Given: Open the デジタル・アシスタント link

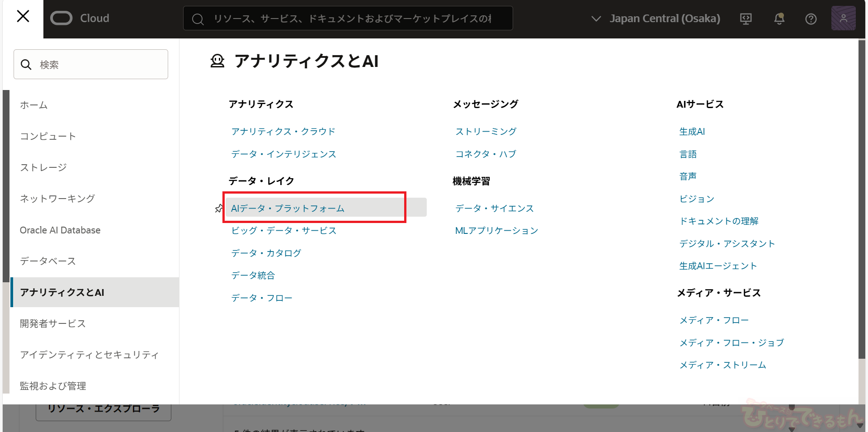Looking at the screenshot, I should coord(726,244).
